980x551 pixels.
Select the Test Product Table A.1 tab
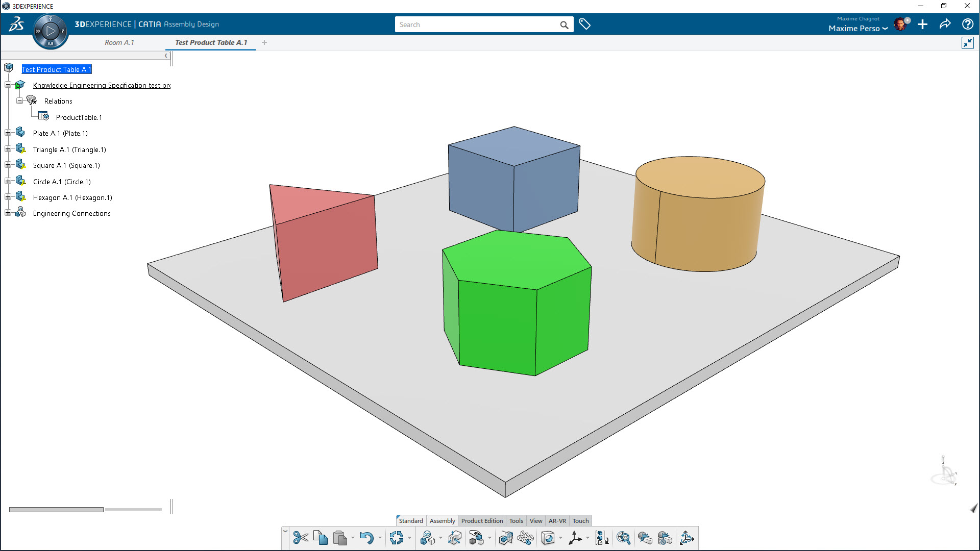tap(211, 42)
